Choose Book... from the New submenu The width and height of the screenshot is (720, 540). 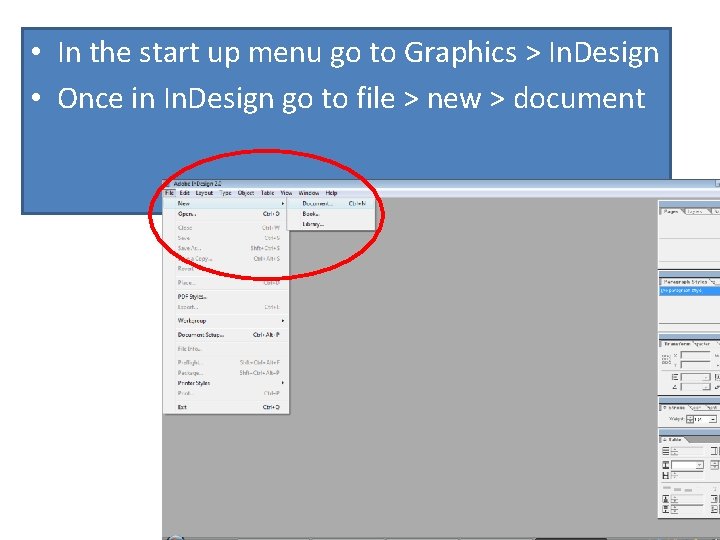coord(331,214)
